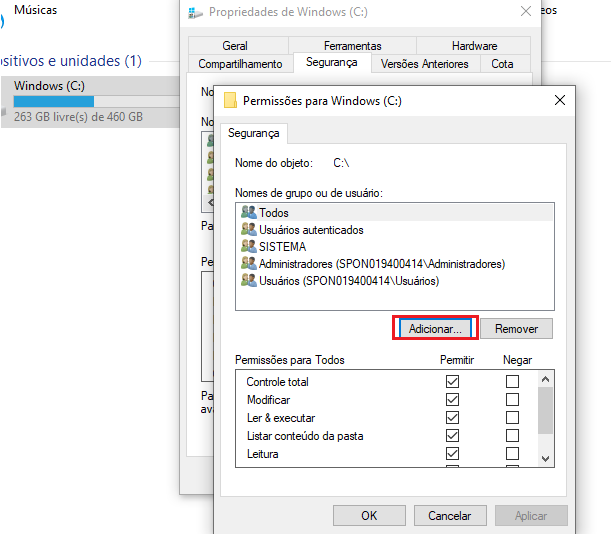
Task: Open the Geral tab in Propriedades
Action: point(238,46)
